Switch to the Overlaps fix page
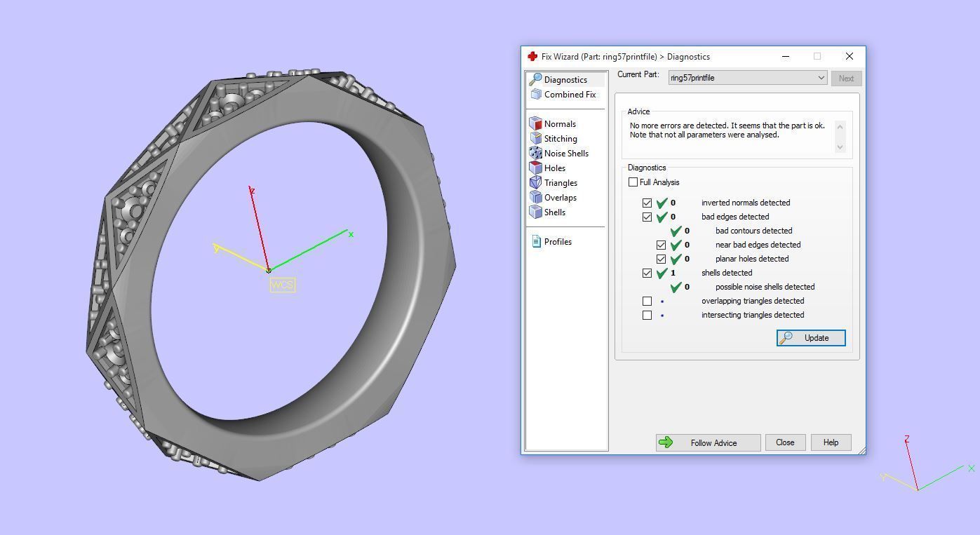This screenshot has width=980, height=535. pyautogui.click(x=560, y=198)
